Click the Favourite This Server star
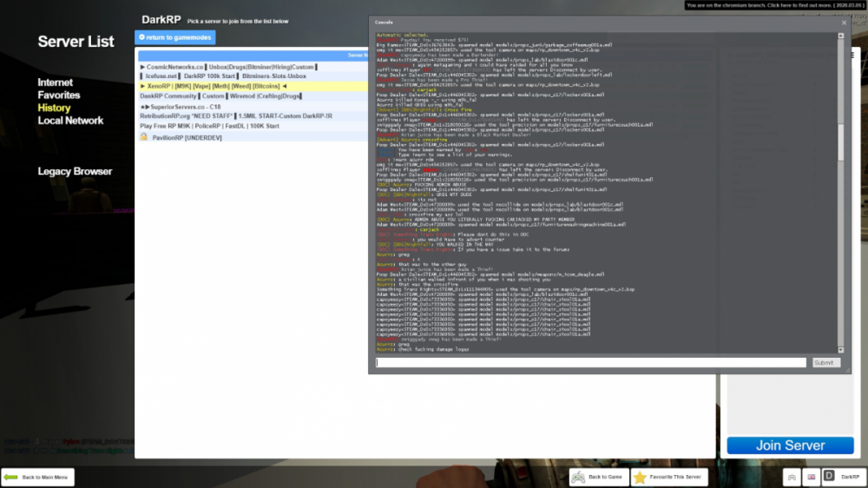The height and width of the screenshot is (488, 868). click(668, 478)
